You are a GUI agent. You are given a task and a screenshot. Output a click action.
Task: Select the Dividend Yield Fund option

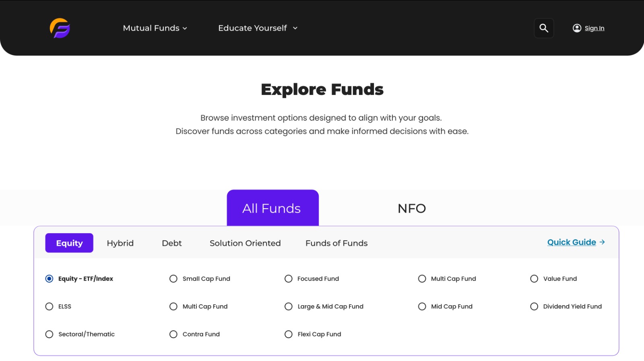click(x=566, y=306)
